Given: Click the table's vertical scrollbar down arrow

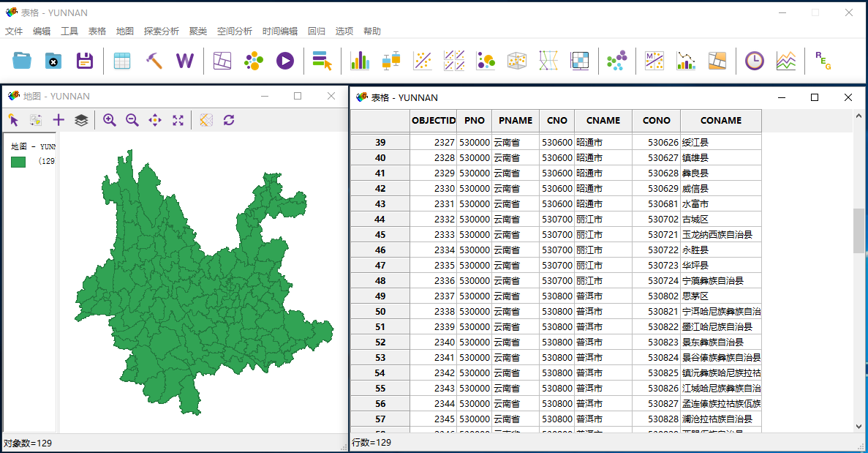Looking at the screenshot, I should pyautogui.click(x=858, y=426).
